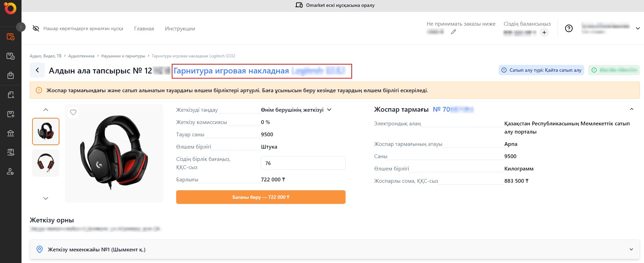Viewport: 644px width, 263px height.
Task: Click the location pin icon
Action: (40, 249)
